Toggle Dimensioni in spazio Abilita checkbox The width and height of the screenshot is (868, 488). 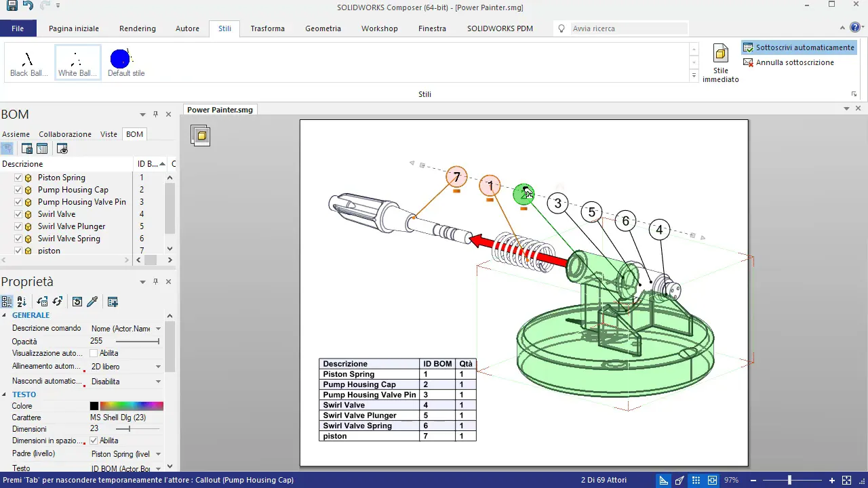tap(94, 441)
